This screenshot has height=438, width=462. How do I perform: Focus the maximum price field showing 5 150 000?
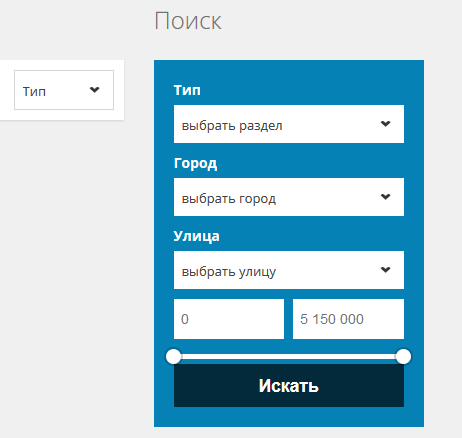(348, 319)
